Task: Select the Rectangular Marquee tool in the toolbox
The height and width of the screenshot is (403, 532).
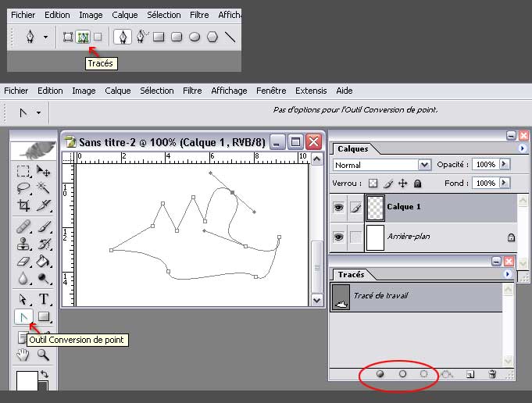Action: pos(23,171)
